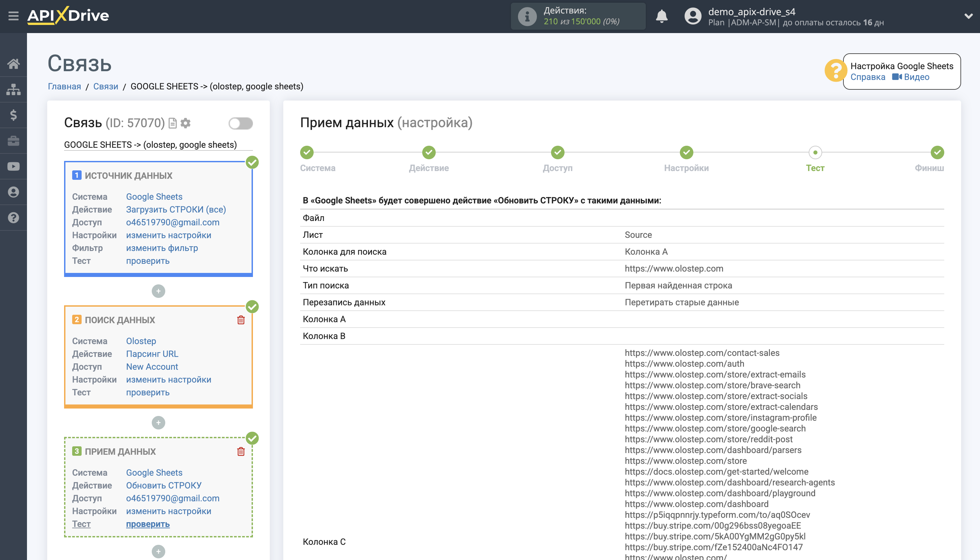Open the user profile icon in sidebar

[x=14, y=192]
